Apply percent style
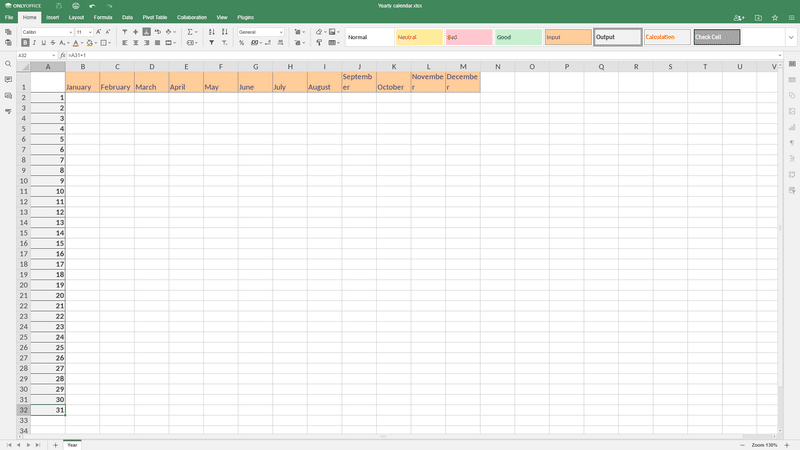 (241, 43)
